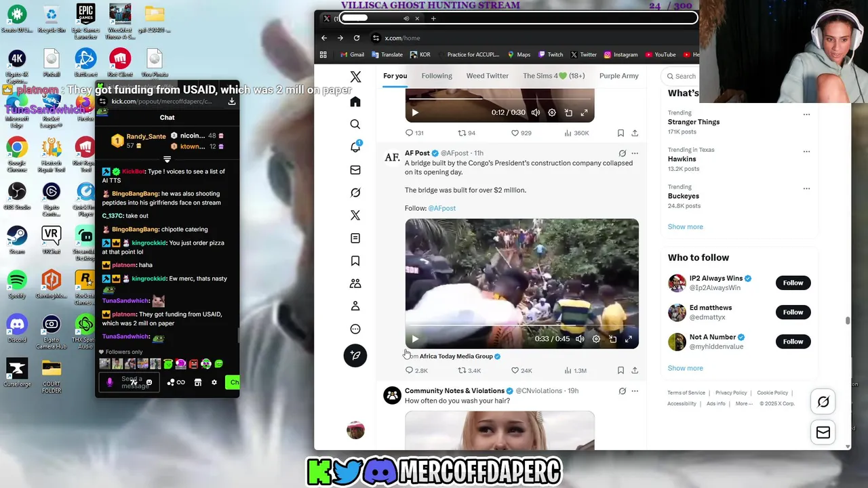This screenshot has height=488, width=868.
Task: Select the For you tab
Action: [395, 76]
